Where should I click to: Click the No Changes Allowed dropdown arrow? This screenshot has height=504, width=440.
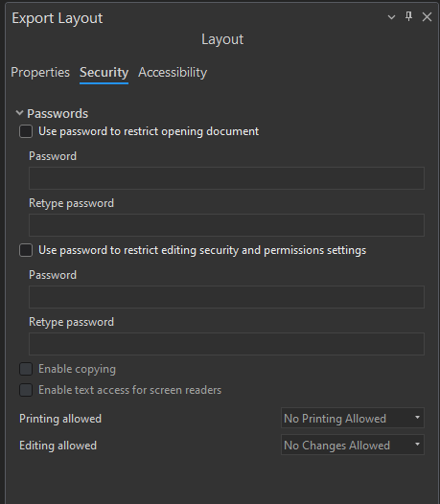pyautogui.click(x=417, y=445)
